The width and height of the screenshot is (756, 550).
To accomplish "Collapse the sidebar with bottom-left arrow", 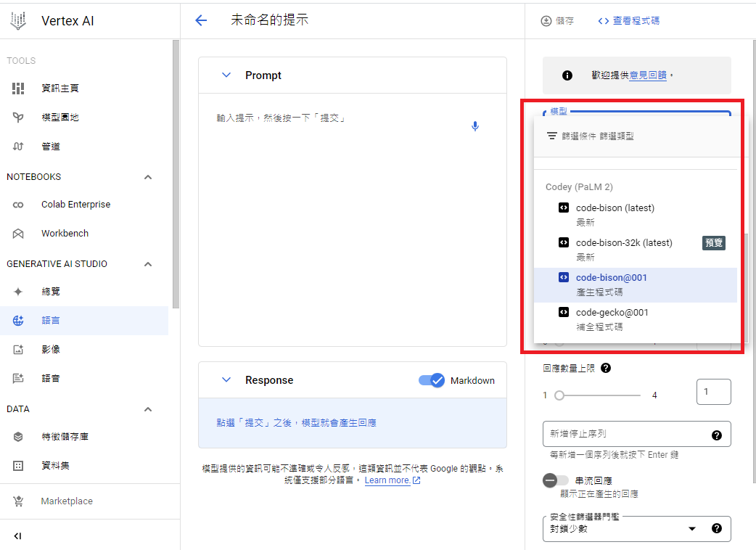I will 18,535.
